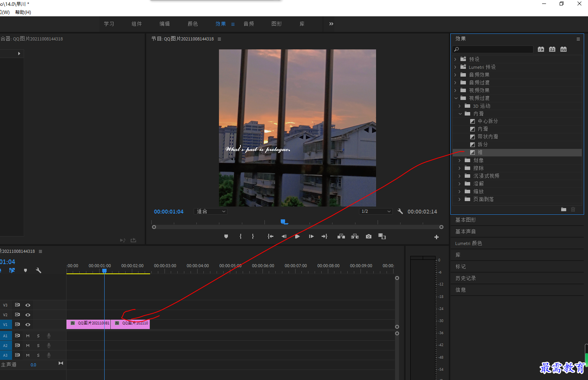This screenshot has height=380, width=588.
Task: Open timeline display settings wrench
Action: tap(38, 270)
